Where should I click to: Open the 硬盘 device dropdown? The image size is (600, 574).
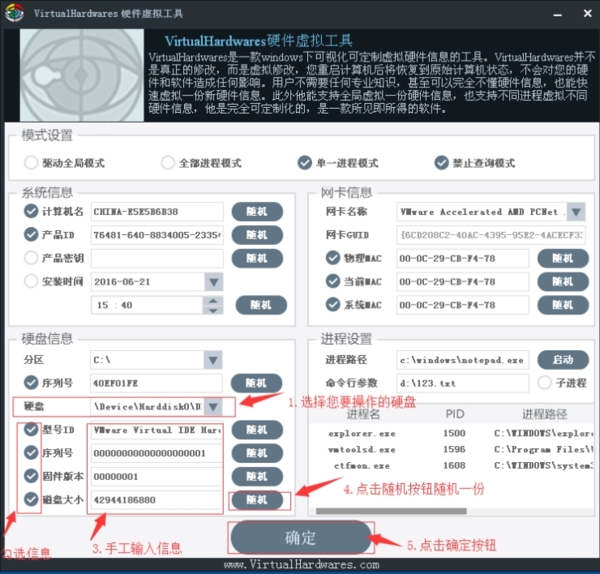point(213,406)
